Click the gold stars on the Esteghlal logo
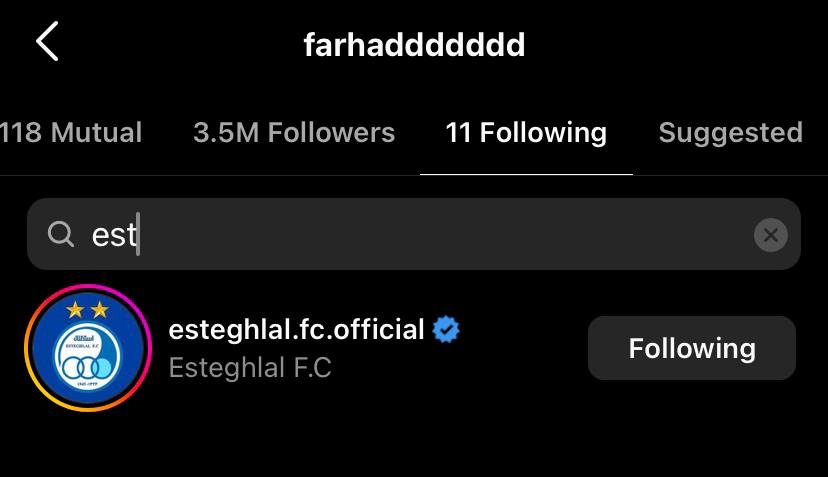Image resolution: width=828 pixels, height=477 pixels. [87, 310]
